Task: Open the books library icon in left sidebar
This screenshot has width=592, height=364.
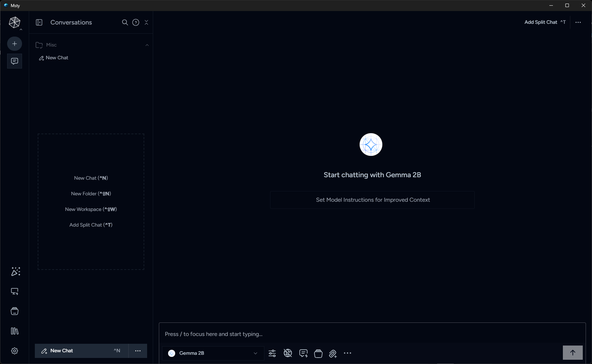Action: point(15,331)
